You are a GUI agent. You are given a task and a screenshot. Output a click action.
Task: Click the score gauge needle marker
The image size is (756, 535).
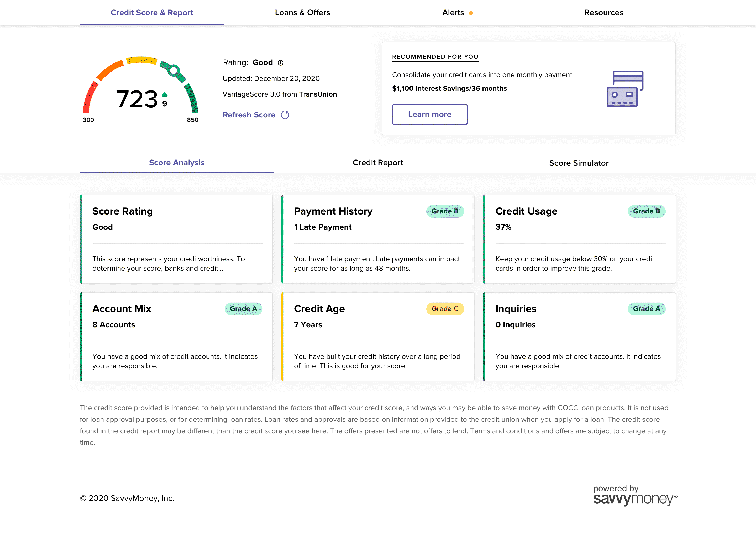coord(174,70)
